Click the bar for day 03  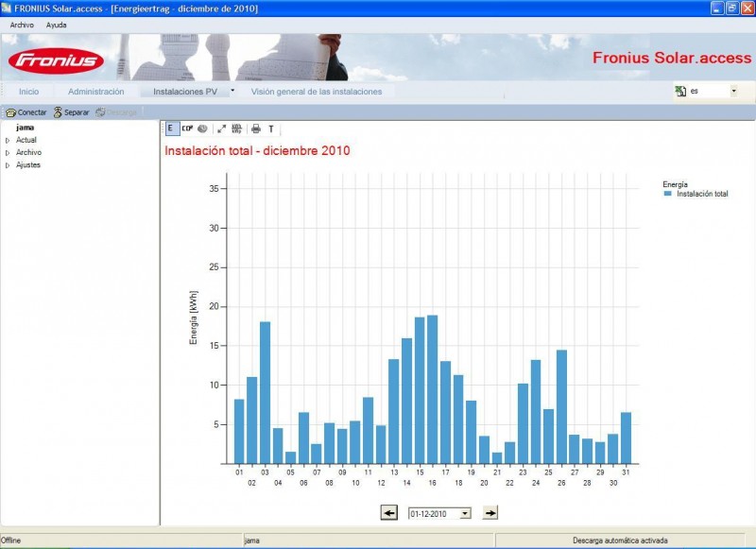[266, 392]
